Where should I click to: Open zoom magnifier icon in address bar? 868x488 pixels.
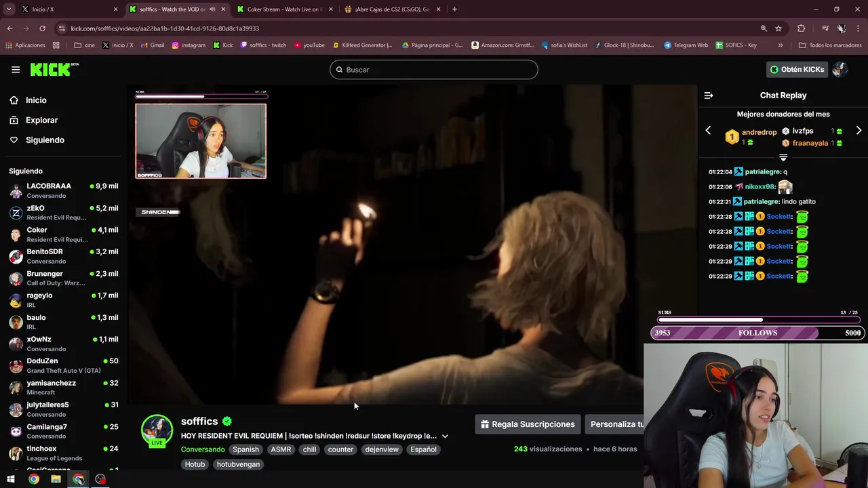764,28
